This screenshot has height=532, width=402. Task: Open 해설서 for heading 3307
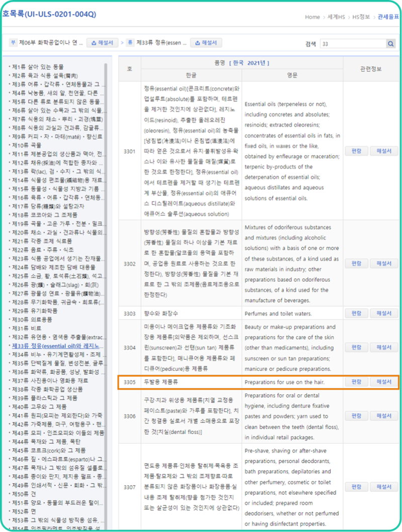point(384,487)
